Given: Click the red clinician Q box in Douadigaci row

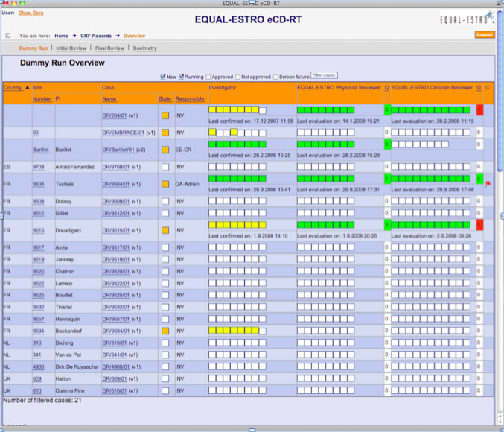Looking at the screenshot, I should click(x=479, y=225).
